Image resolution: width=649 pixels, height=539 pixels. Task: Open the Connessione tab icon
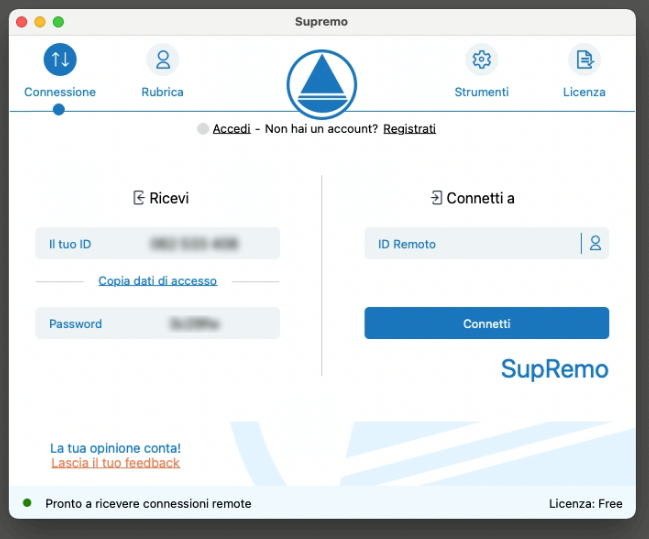point(60,60)
